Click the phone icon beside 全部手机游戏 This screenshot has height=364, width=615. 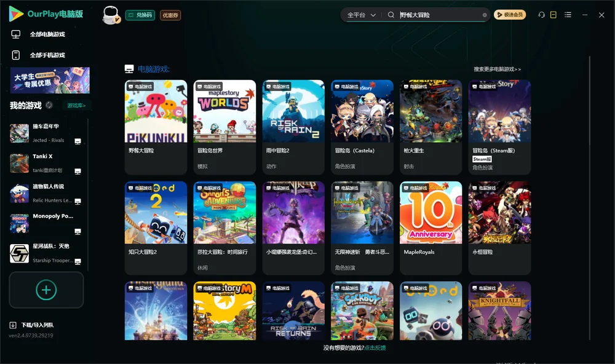16,55
